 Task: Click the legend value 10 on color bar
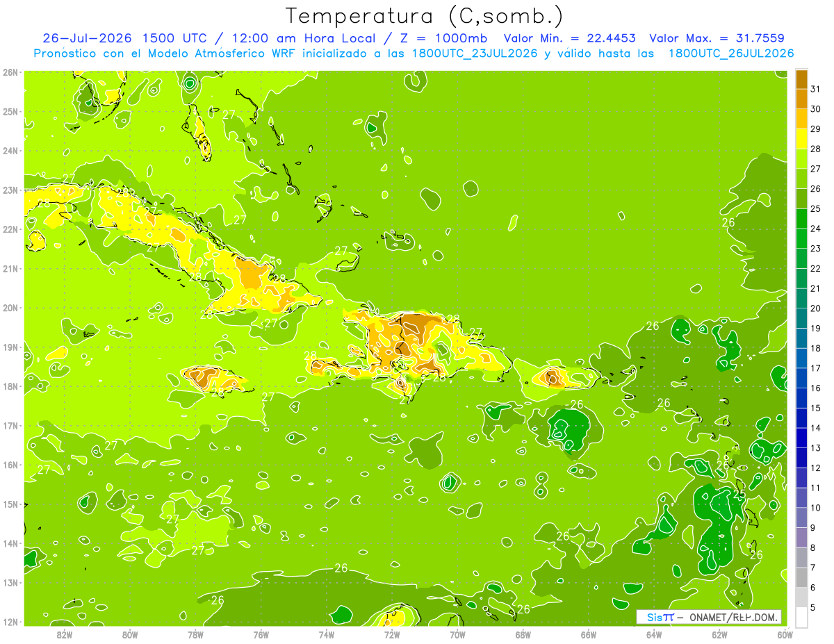(x=815, y=508)
